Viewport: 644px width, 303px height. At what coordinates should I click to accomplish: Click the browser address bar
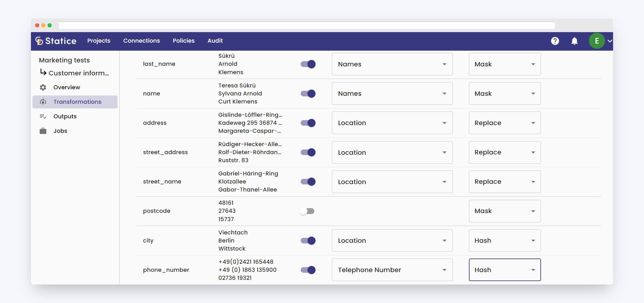click(306, 25)
